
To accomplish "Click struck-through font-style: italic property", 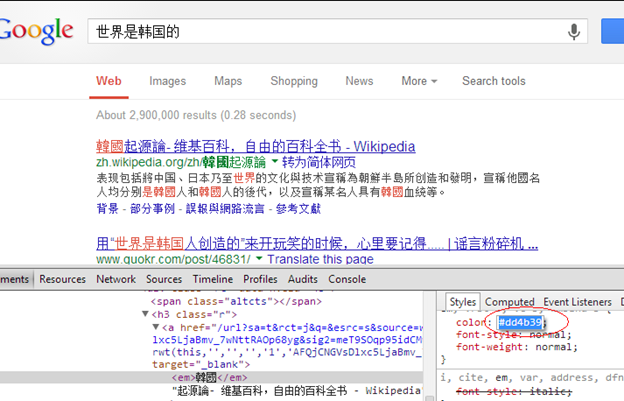I will pos(513,391).
